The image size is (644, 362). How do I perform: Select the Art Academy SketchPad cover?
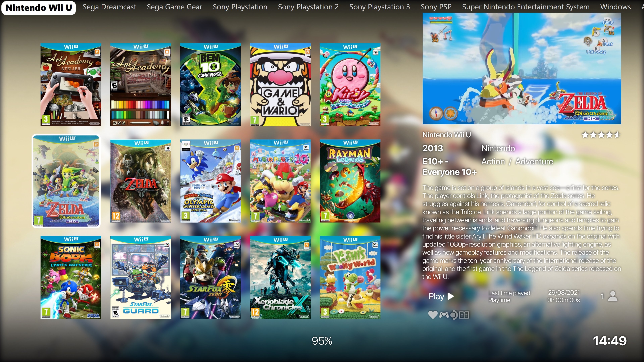[141, 84]
